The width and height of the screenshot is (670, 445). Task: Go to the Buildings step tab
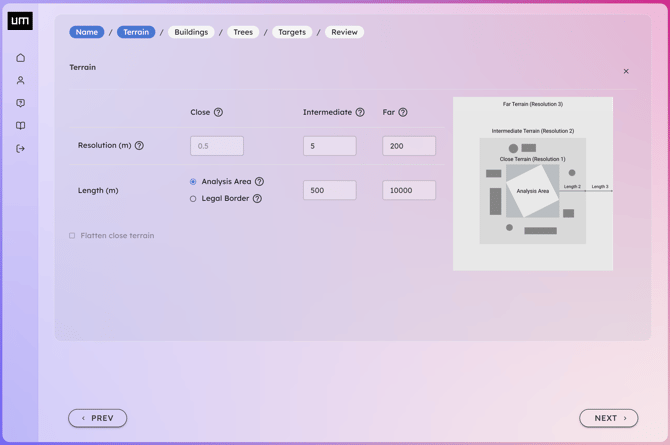(x=191, y=32)
